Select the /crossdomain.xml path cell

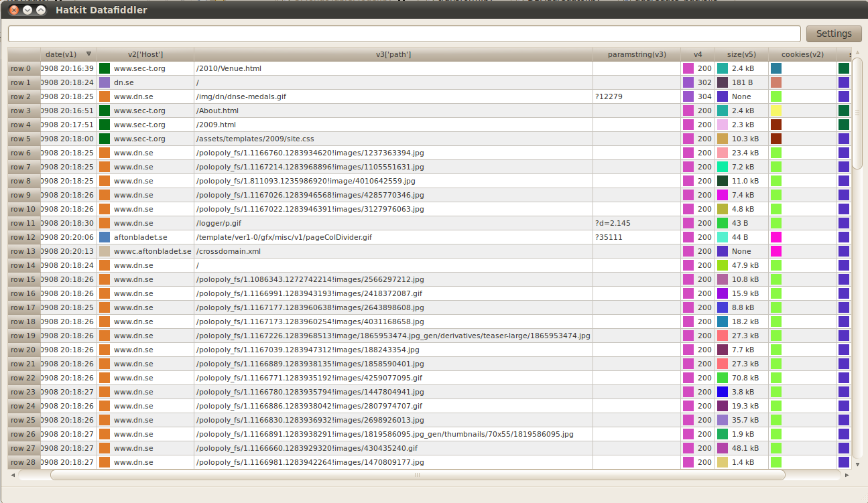tap(393, 251)
